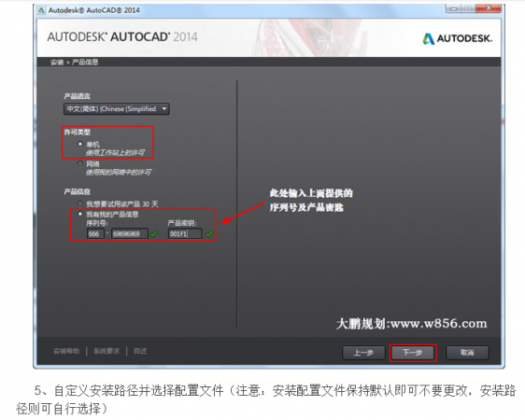Image resolution: width=525 pixels, height=420 pixels.
Task: Click the language dropdown arrow
Action: point(164,108)
